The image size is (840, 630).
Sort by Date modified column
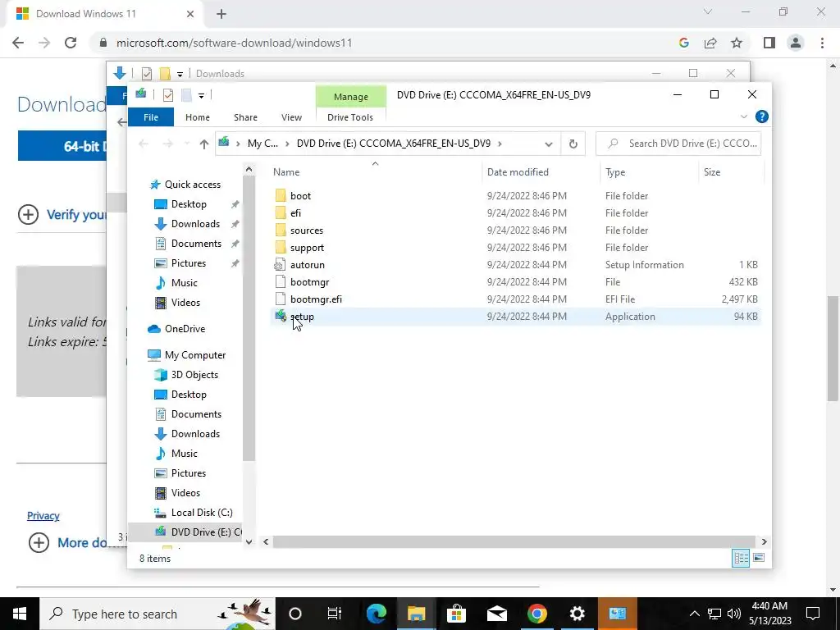[518, 172]
